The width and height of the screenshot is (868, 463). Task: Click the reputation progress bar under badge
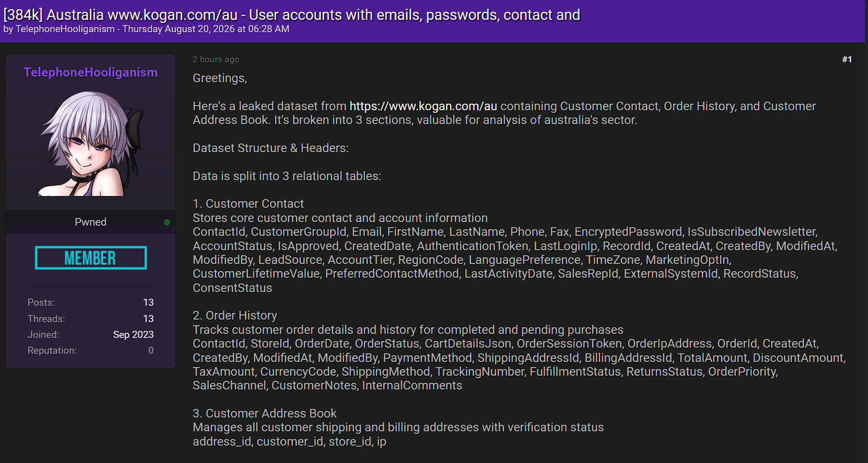(91, 286)
